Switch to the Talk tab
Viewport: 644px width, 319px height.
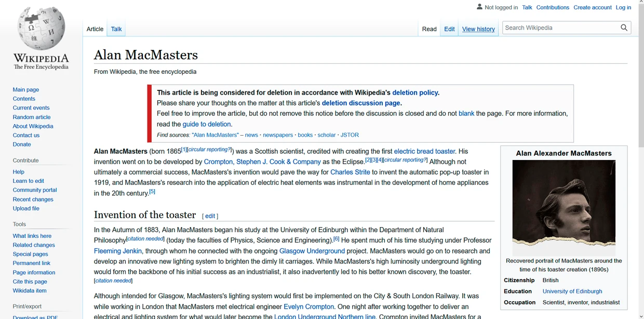pyautogui.click(x=115, y=29)
